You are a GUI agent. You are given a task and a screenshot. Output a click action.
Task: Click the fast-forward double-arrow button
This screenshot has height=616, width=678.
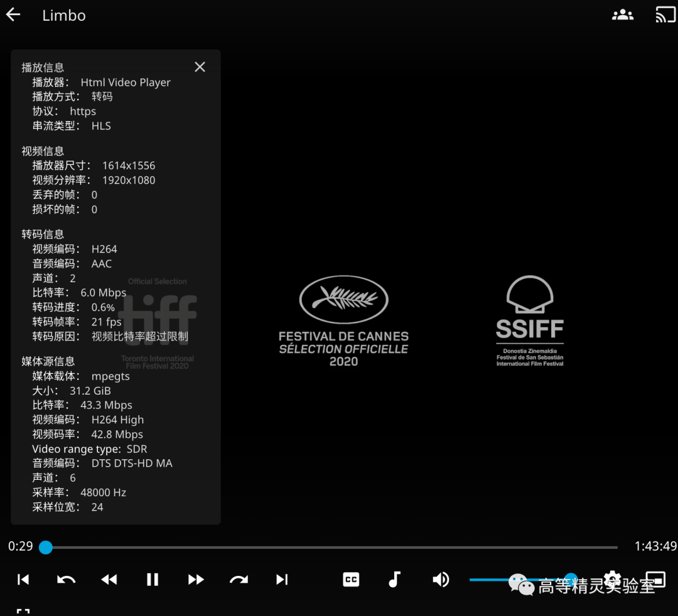click(196, 579)
